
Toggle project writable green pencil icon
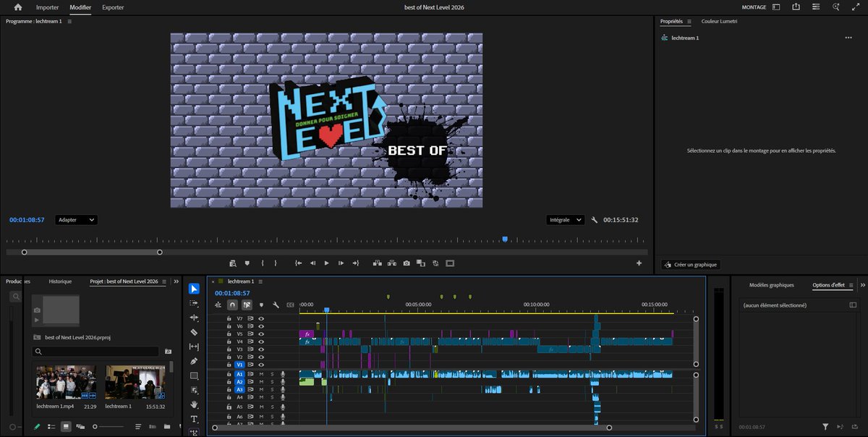37,427
